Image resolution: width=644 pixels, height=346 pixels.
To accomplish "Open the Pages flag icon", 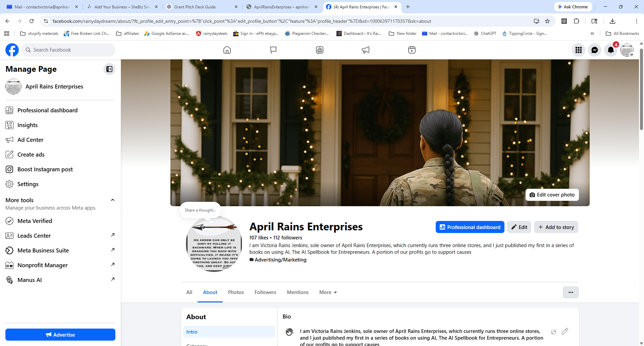I will tap(273, 50).
